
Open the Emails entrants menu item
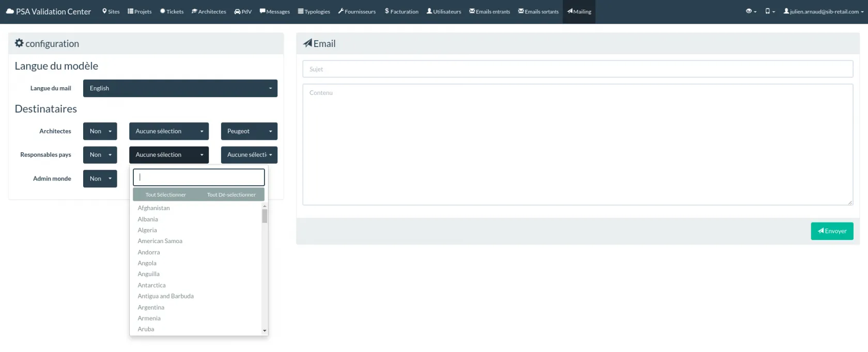pos(489,11)
